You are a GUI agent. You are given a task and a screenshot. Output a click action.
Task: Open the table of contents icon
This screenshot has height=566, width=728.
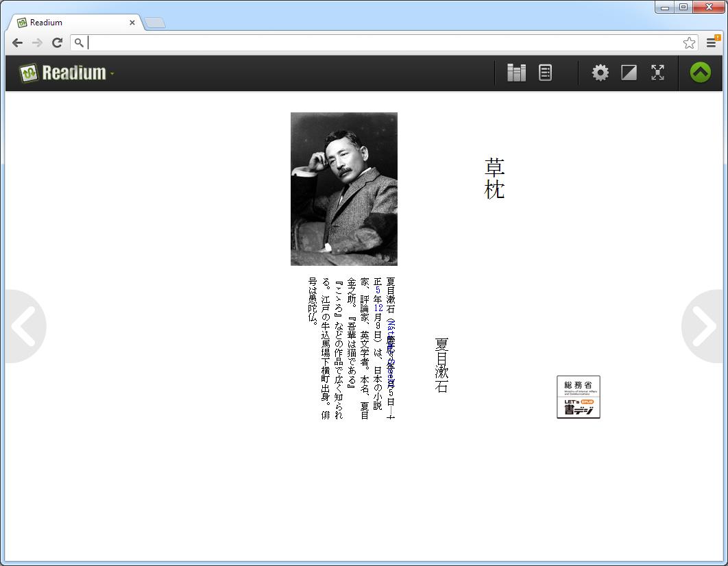coord(545,73)
